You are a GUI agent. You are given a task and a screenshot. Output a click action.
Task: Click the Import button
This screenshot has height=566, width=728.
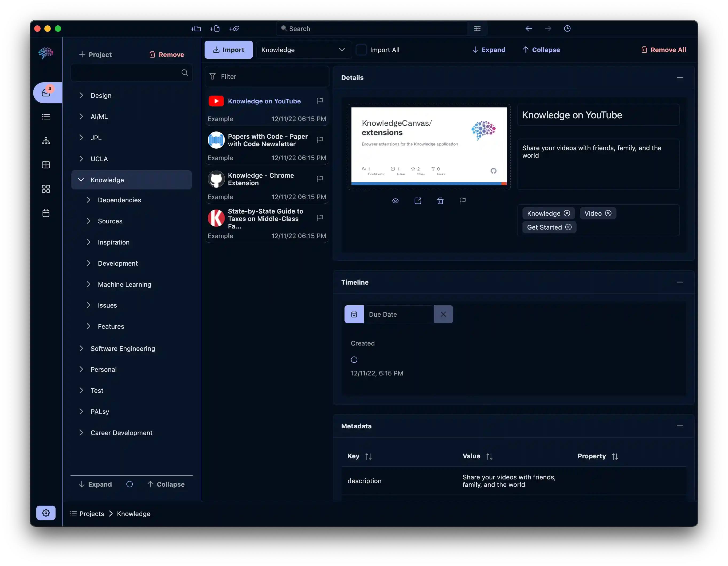(229, 50)
